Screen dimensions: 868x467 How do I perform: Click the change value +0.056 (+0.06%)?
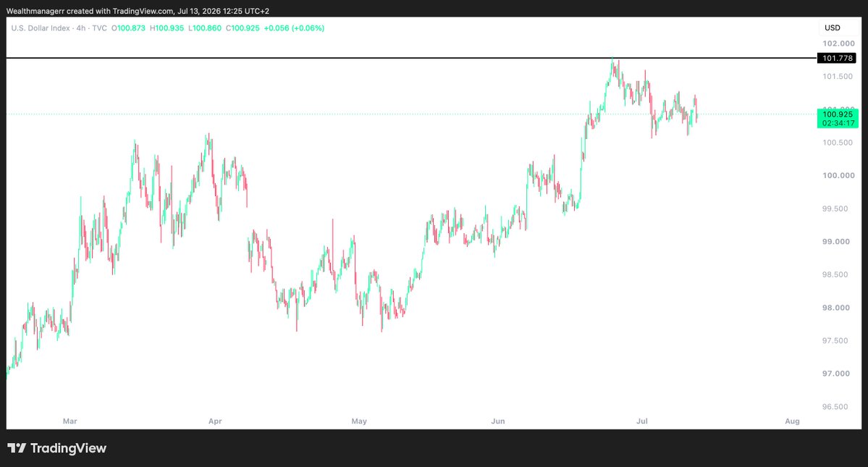pos(294,28)
